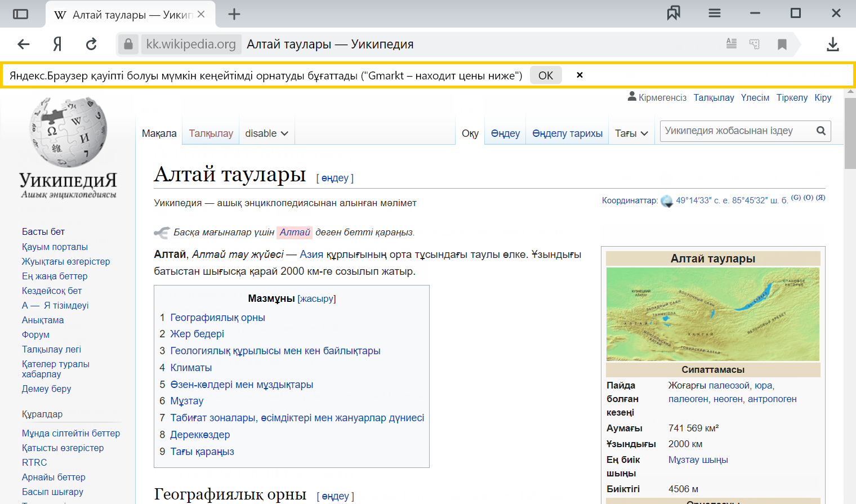Click the Кіру login link

pyautogui.click(x=823, y=97)
